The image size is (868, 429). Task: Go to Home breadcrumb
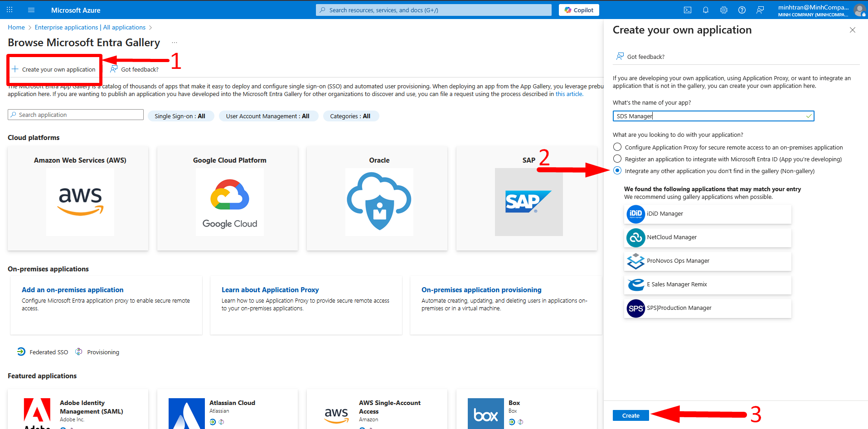pos(16,27)
